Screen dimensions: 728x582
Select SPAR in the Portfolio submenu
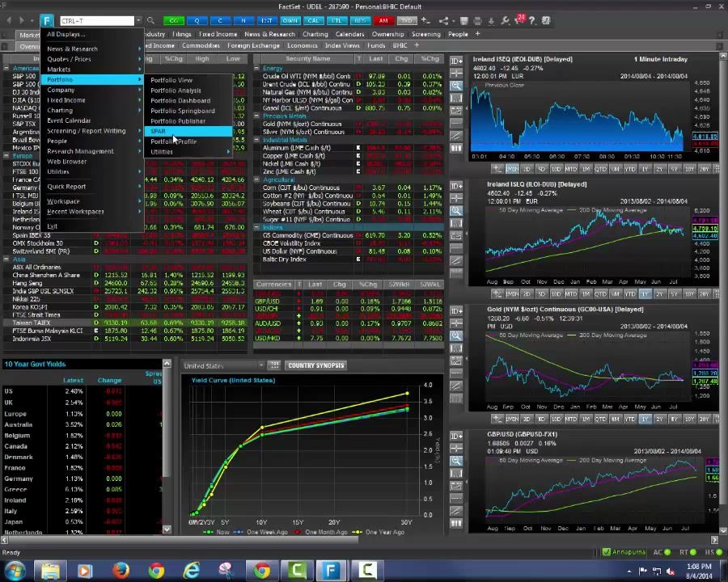click(188, 131)
